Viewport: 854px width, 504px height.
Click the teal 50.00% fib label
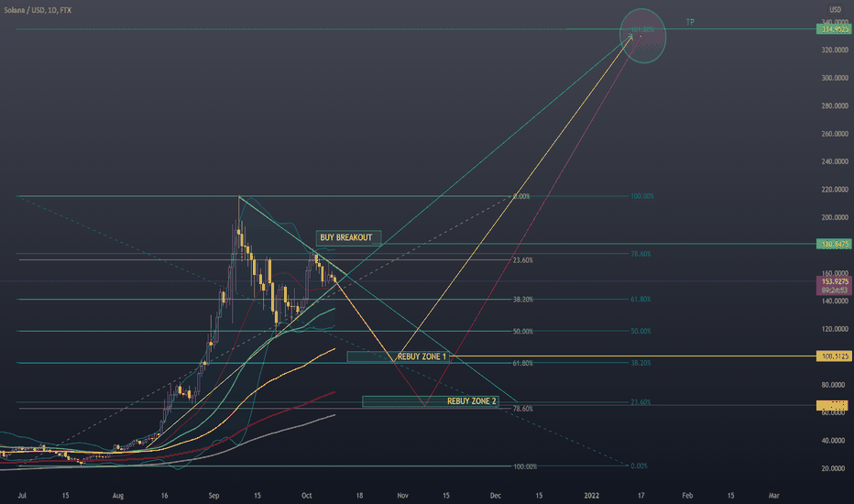640,332
